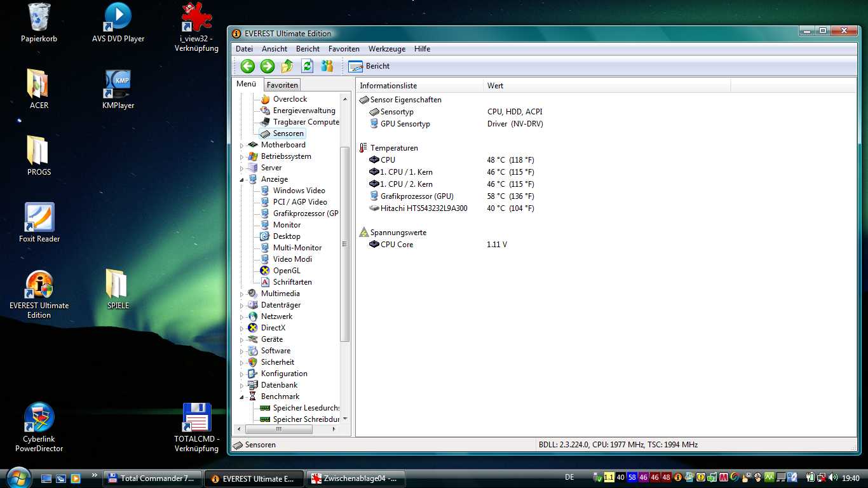Select Multi-Monitor in the tree
The width and height of the screenshot is (868, 488).
point(297,248)
